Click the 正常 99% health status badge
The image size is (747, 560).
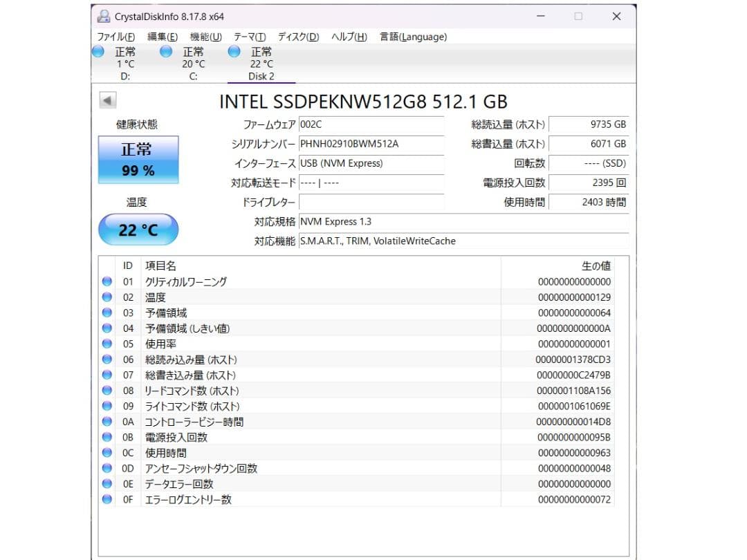(137, 159)
